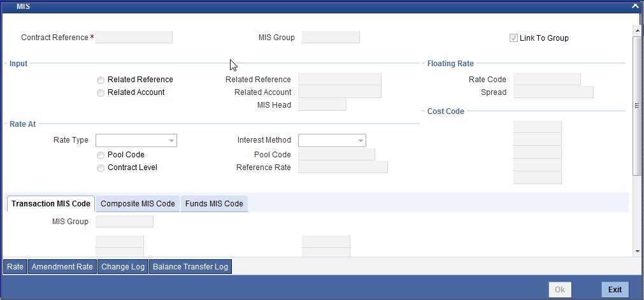Open the Rate Type dropdown
Viewport: 644px width, 300px height.
click(136, 141)
